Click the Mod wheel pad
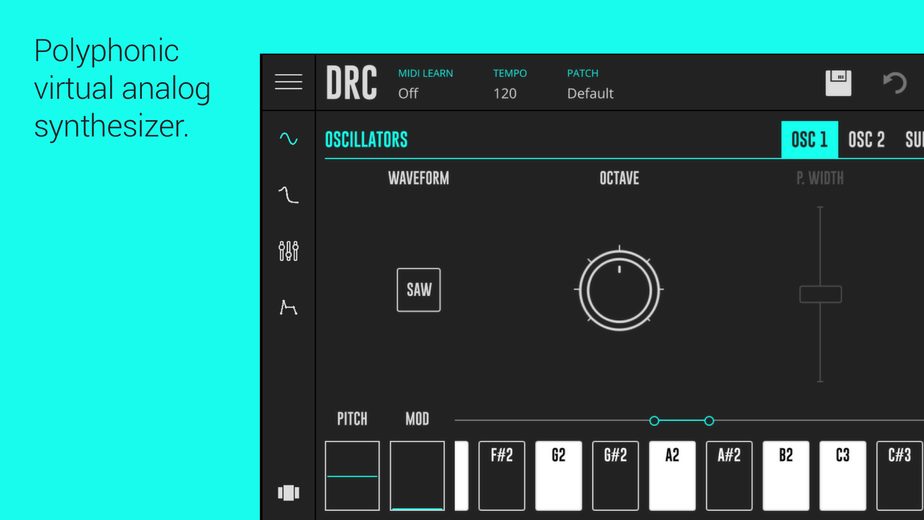The width and height of the screenshot is (924, 520). pyautogui.click(x=417, y=476)
